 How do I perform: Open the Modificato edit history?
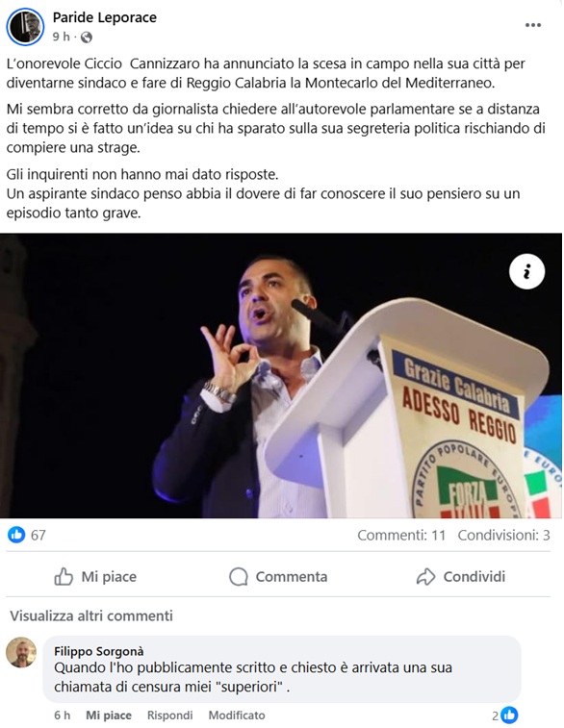[x=237, y=715]
